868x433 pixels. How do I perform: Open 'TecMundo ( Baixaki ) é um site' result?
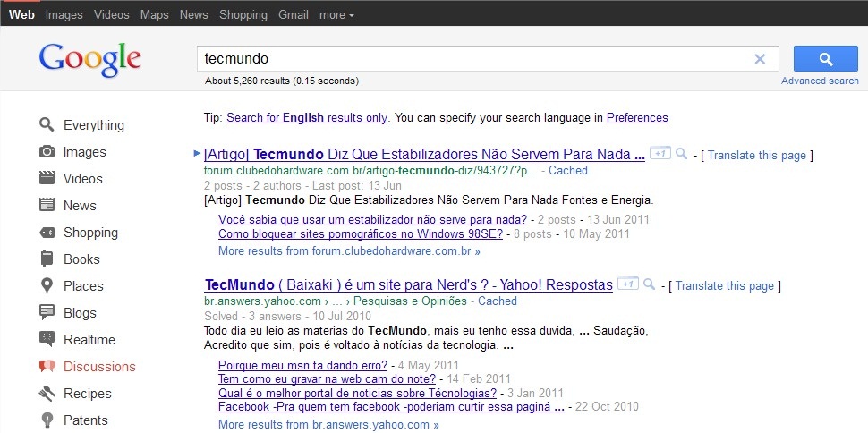409,285
